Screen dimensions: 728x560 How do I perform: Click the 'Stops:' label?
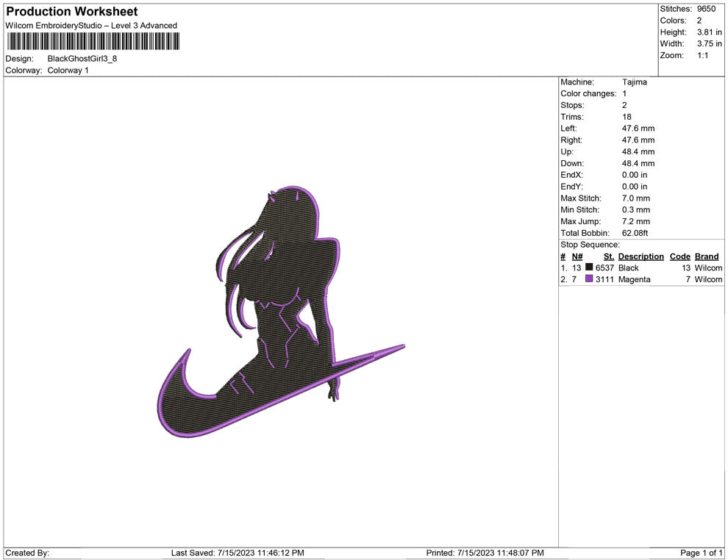tap(572, 105)
